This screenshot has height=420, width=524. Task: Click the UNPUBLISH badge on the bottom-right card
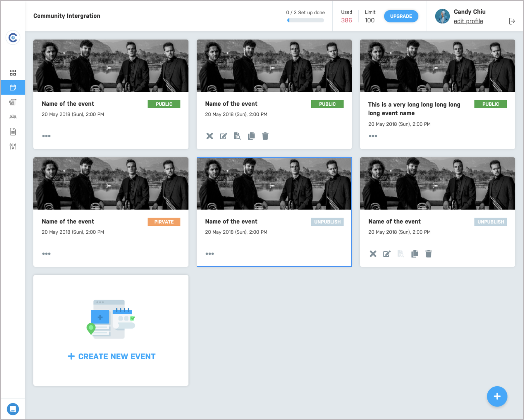click(x=491, y=222)
